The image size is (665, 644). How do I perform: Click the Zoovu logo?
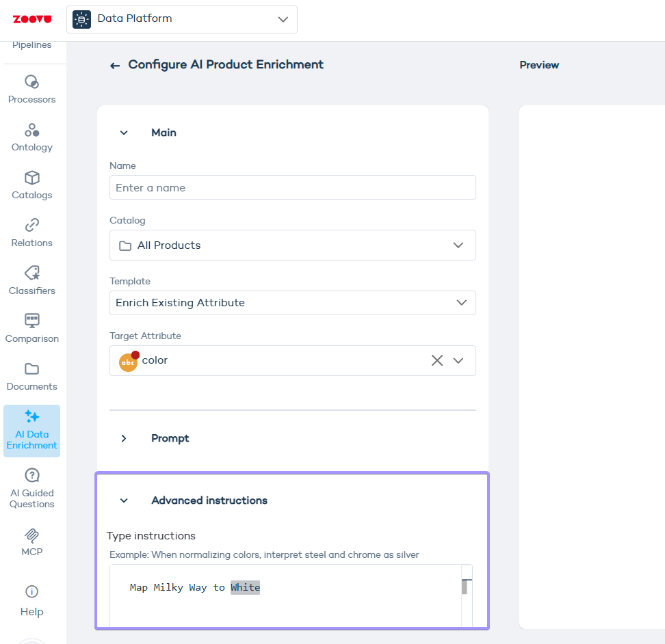click(x=32, y=19)
